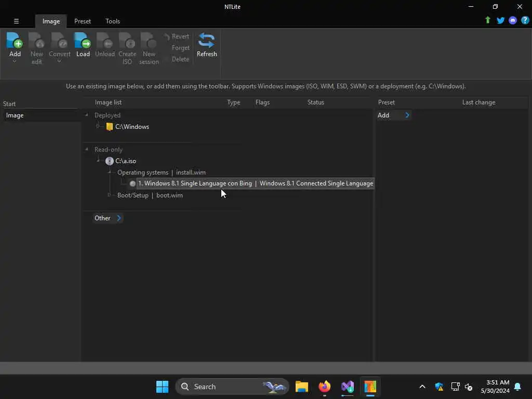Viewport: 532px width, 399px height.
Task: Open the Twitter link icon
Action: (500, 20)
